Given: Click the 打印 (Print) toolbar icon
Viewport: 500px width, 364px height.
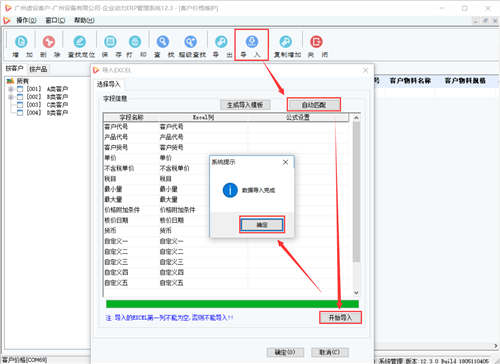Looking at the screenshot, I should [135, 42].
